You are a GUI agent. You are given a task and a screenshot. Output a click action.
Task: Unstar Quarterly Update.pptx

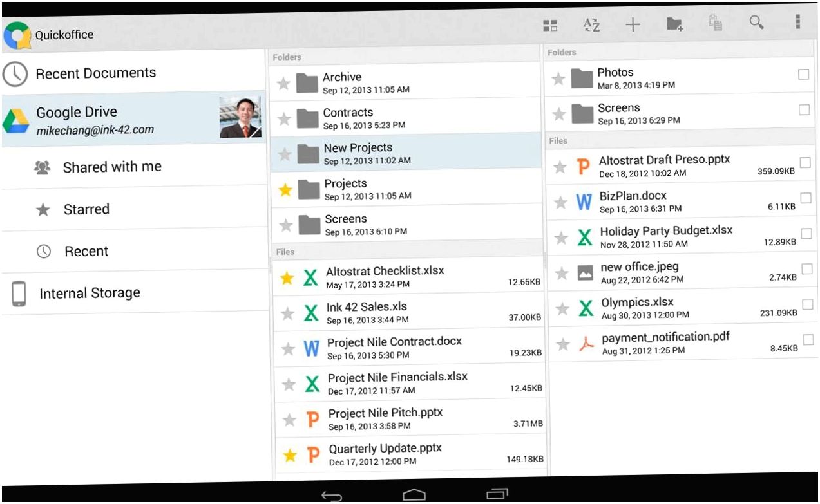click(x=290, y=456)
